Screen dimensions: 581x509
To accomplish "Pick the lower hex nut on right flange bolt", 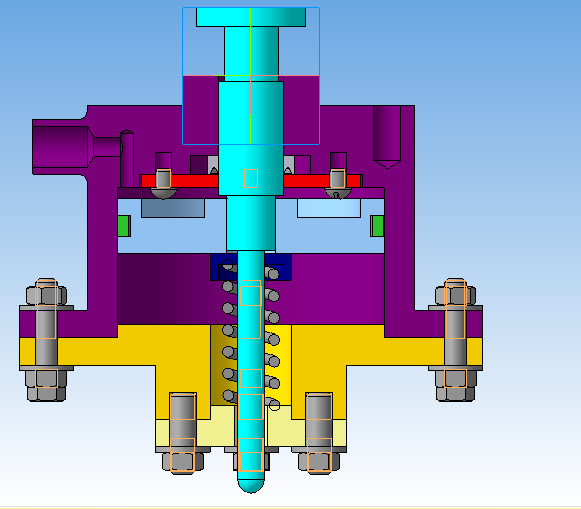I will [x=455, y=385].
